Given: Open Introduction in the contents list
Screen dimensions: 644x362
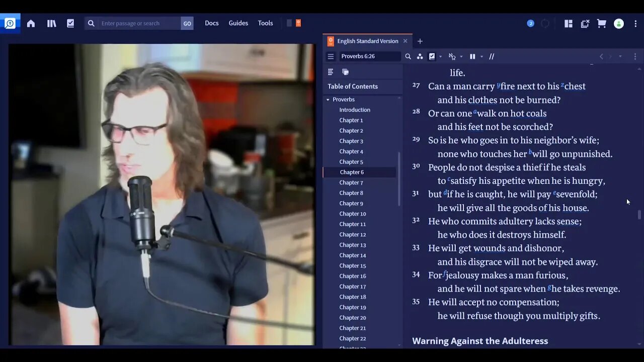Looking at the screenshot, I should [x=355, y=110].
